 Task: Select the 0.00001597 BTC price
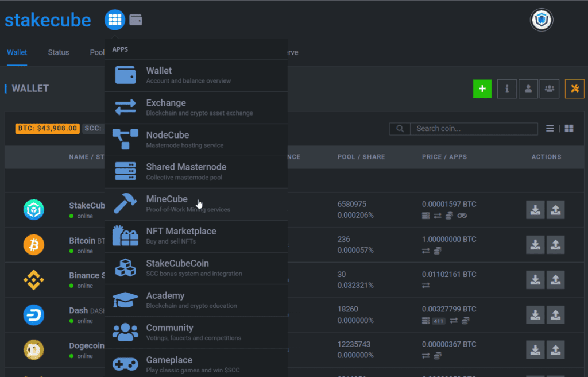pos(449,204)
